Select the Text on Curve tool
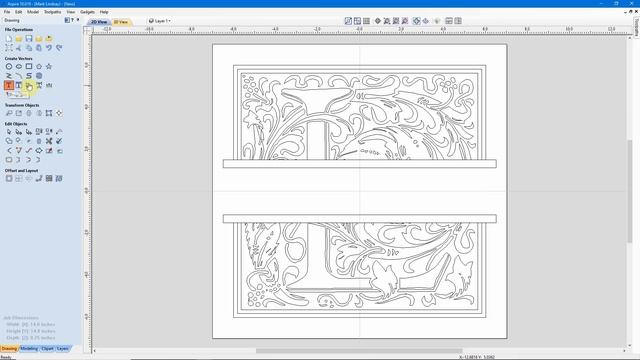 click(39, 85)
